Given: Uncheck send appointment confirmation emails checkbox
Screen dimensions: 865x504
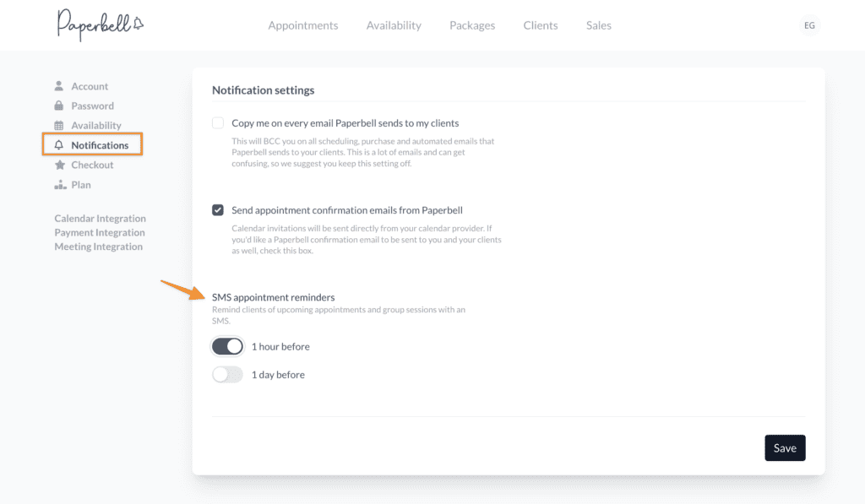Looking at the screenshot, I should click(x=218, y=210).
